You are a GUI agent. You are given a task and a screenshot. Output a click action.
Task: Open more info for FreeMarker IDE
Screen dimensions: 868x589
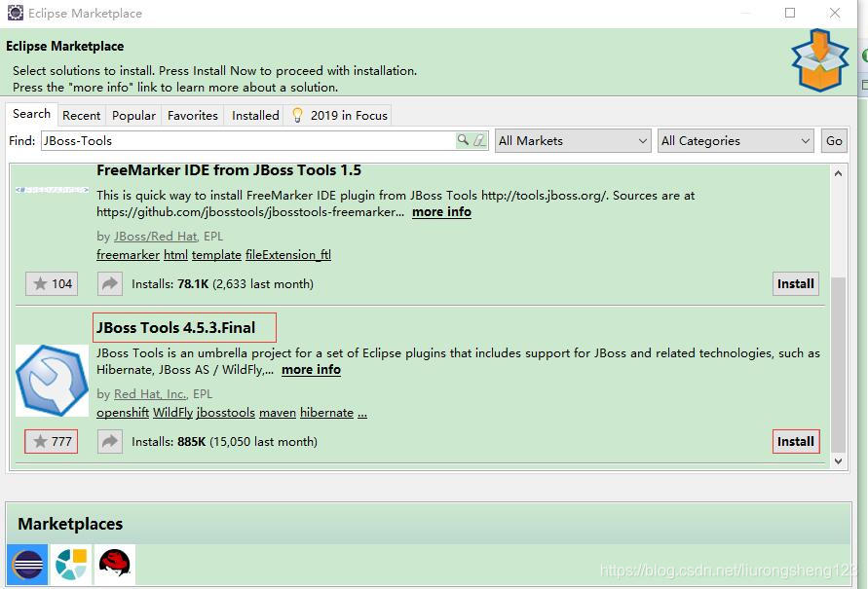441,212
